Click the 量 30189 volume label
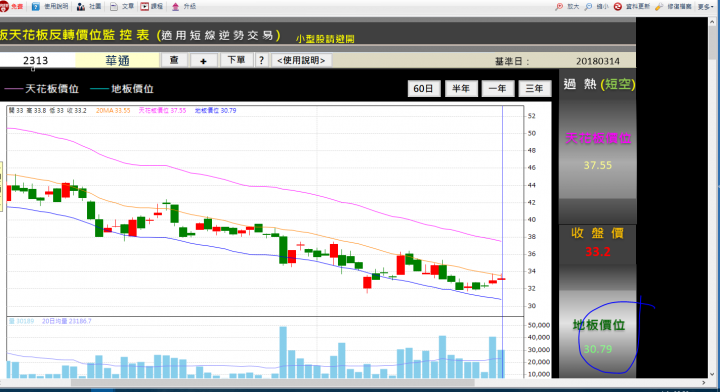This screenshot has height=392, width=720. click(22, 321)
